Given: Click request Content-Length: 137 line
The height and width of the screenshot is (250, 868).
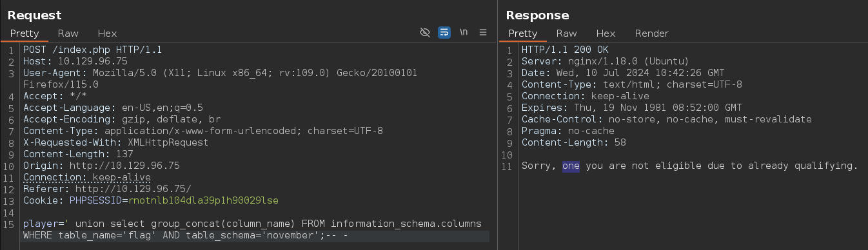Looking at the screenshot, I should click(x=78, y=154).
